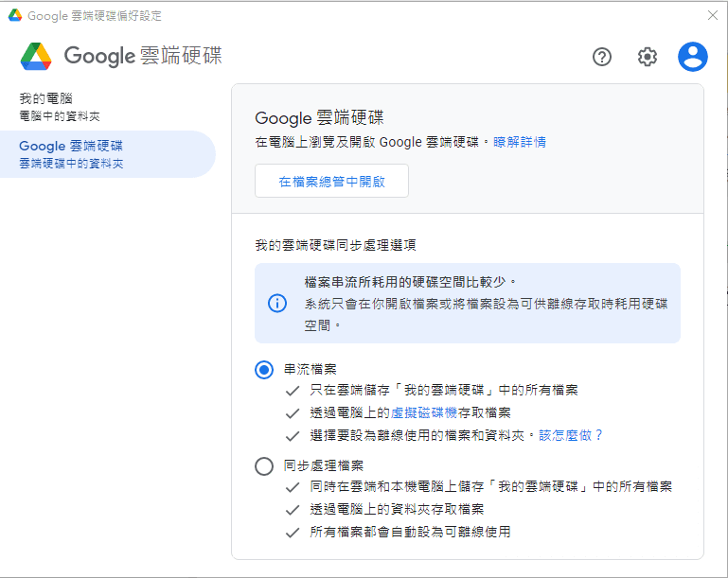Image resolution: width=728 pixels, height=578 pixels.
Task: Close the preferences window
Action: pos(713,15)
